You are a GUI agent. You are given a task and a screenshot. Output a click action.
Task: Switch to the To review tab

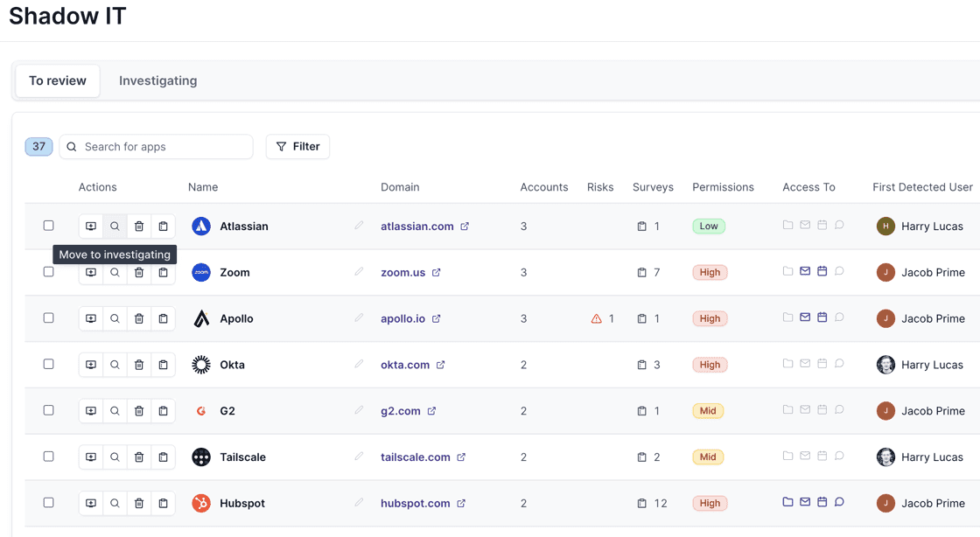[58, 80]
